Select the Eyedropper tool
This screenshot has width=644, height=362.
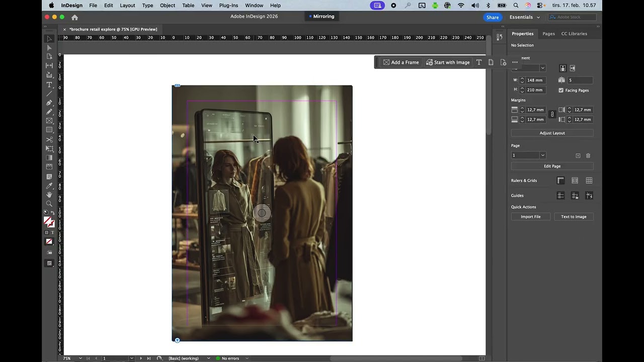pyautogui.click(x=49, y=186)
